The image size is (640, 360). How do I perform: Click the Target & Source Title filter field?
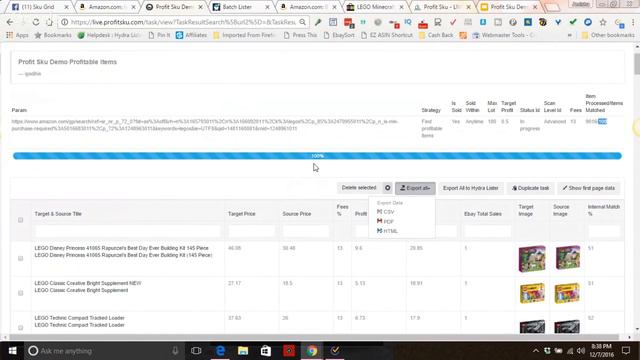(127, 231)
